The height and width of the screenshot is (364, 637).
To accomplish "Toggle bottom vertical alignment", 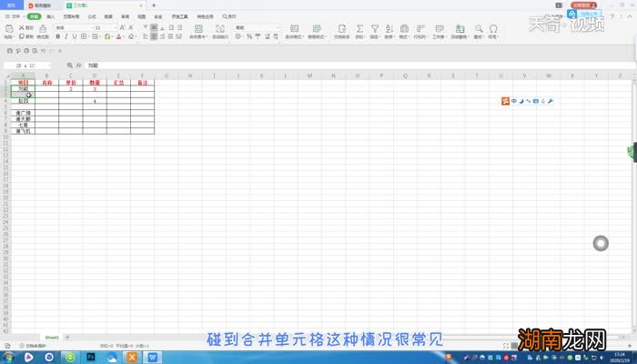I will 162,27.
